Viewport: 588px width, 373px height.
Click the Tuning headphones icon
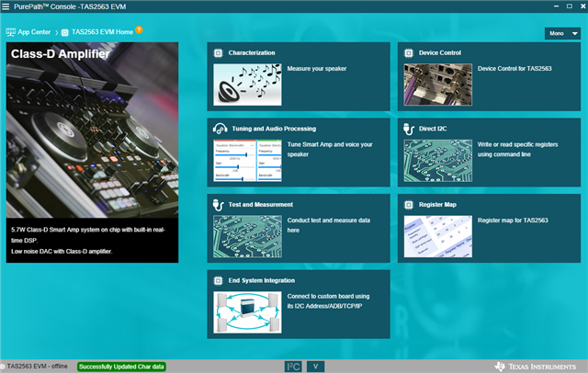point(220,129)
